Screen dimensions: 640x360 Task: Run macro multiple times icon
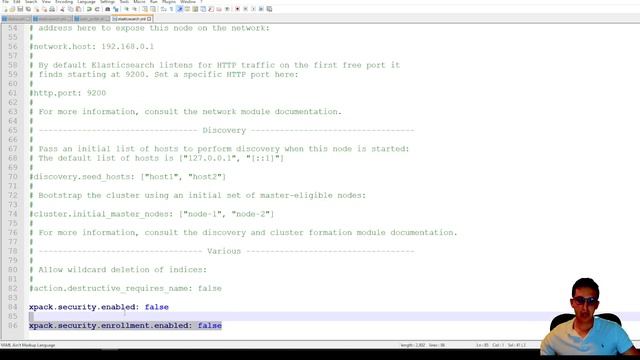click(261, 9)
